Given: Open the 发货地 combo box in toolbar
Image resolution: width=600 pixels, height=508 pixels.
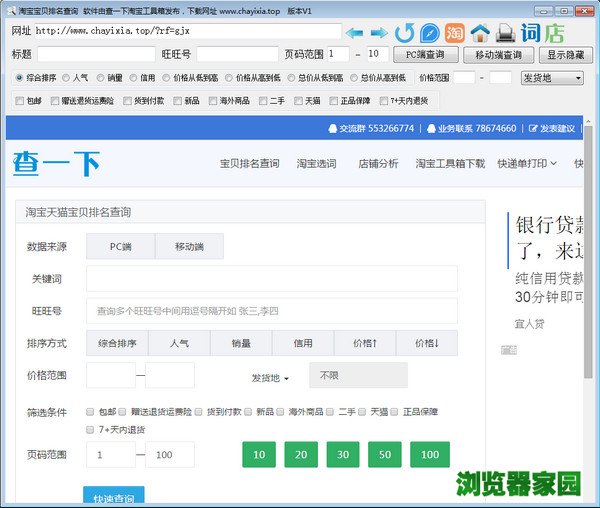Looking at the screenshot, I should 551,77.
